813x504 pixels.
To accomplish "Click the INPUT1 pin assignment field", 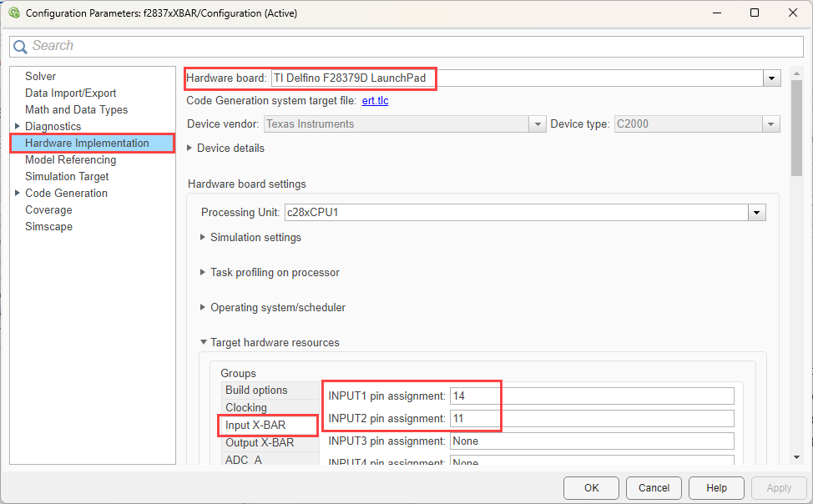I will tap(592, 396).
